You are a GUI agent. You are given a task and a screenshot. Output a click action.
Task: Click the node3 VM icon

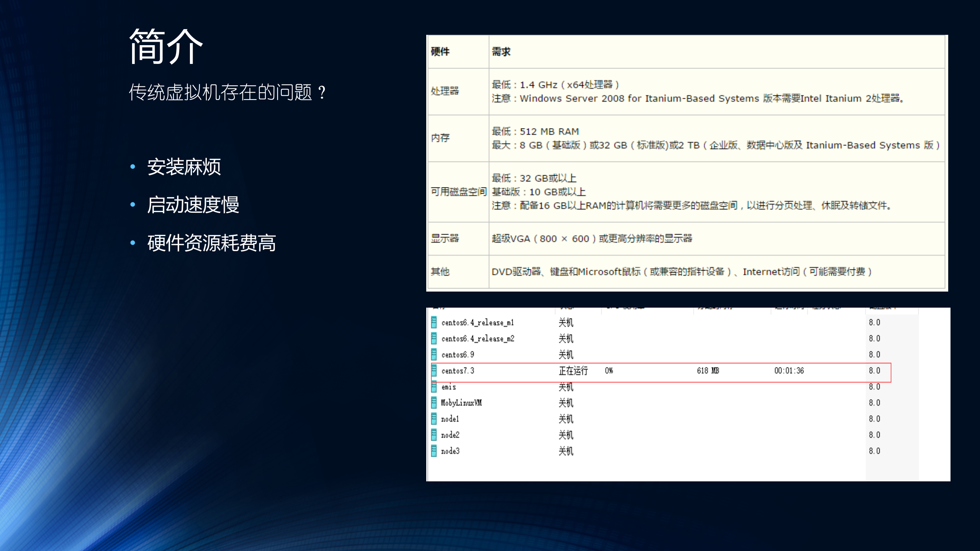coord(435,451)
